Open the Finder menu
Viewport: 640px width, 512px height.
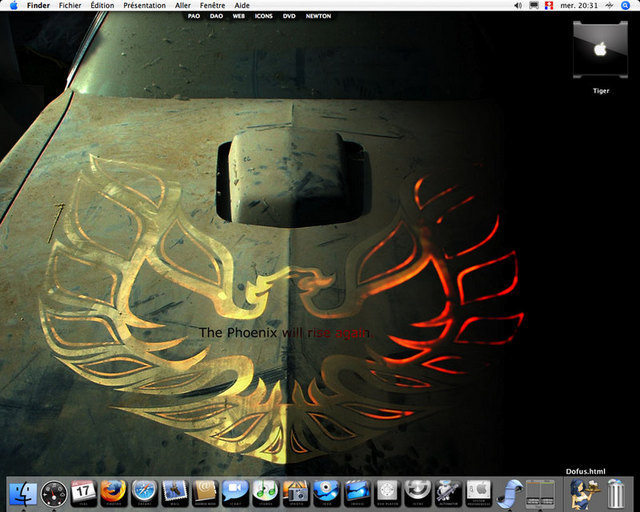(38, 5)
